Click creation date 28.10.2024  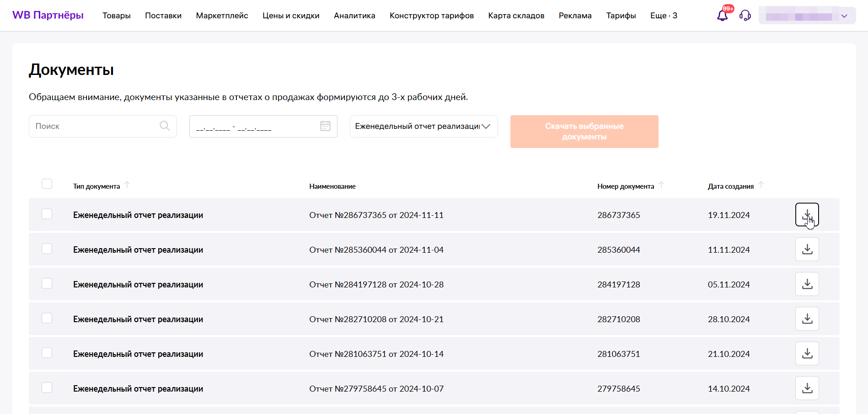729,319
